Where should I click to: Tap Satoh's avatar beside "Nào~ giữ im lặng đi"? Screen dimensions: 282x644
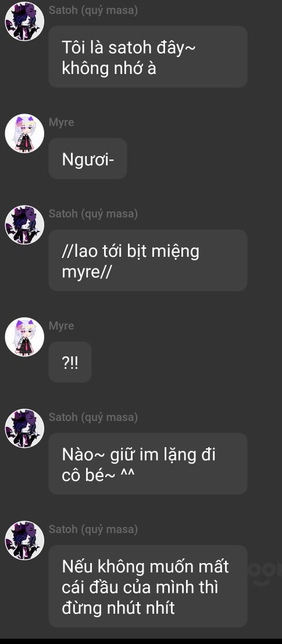point(24,428)
